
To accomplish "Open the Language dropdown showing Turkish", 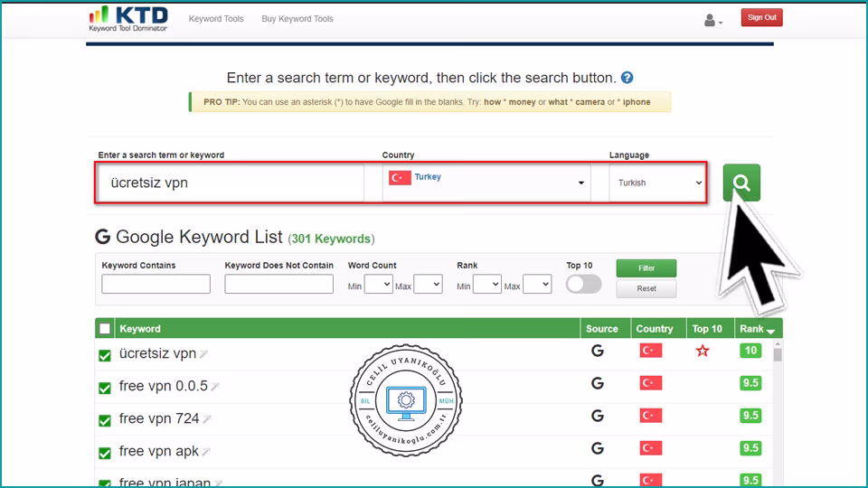I will [x=657, y=183].
